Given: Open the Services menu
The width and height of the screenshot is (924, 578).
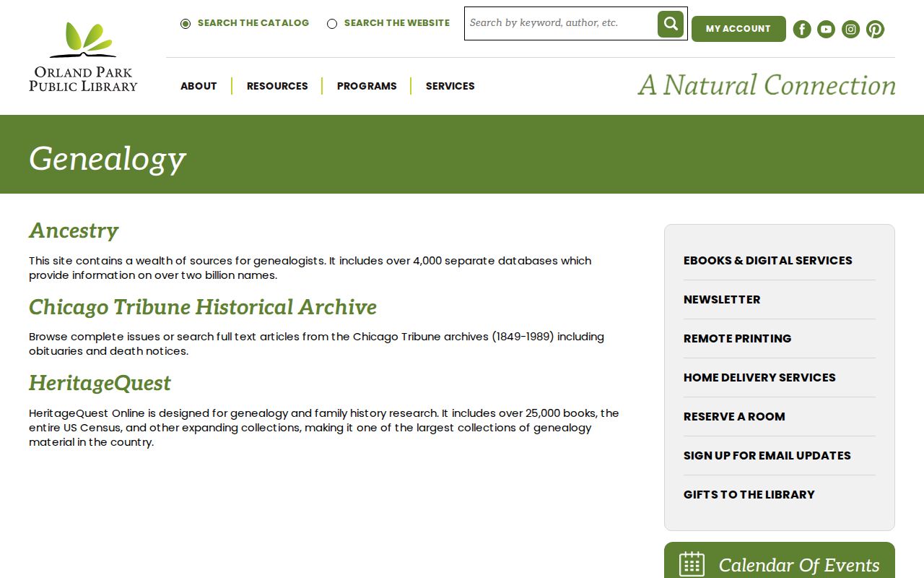Looking at the screenshot, I should point(450,86).
